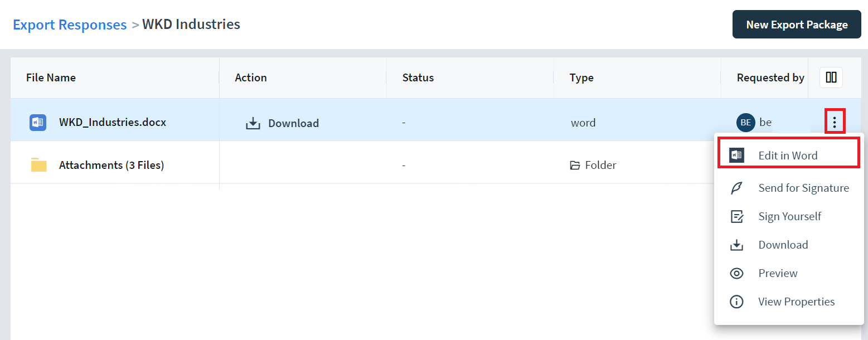The height and width of the screenshot is (340, 868).
Task: Choose Send for Signature from menu
Action: pyautogui.click(x=803, y=188)
